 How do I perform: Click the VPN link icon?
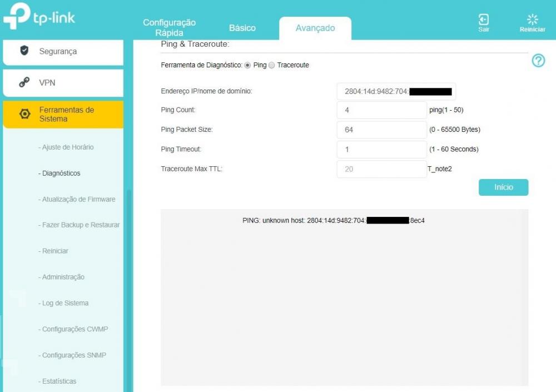point(24,83)
